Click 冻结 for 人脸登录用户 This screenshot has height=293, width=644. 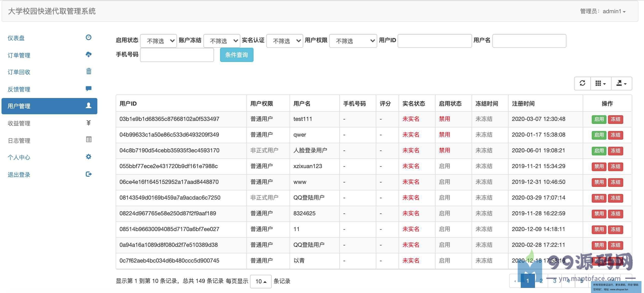tap(615, 151)
